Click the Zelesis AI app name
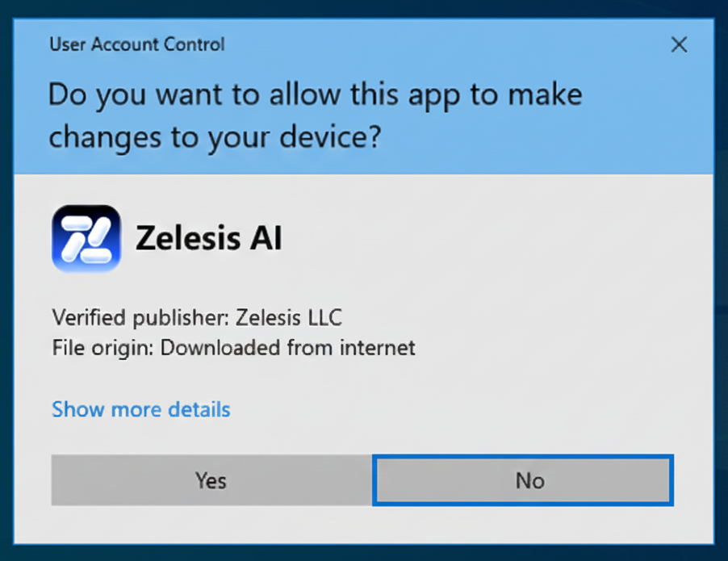The image size is (728, 561). pyautogui.click(x=208, y=238)
